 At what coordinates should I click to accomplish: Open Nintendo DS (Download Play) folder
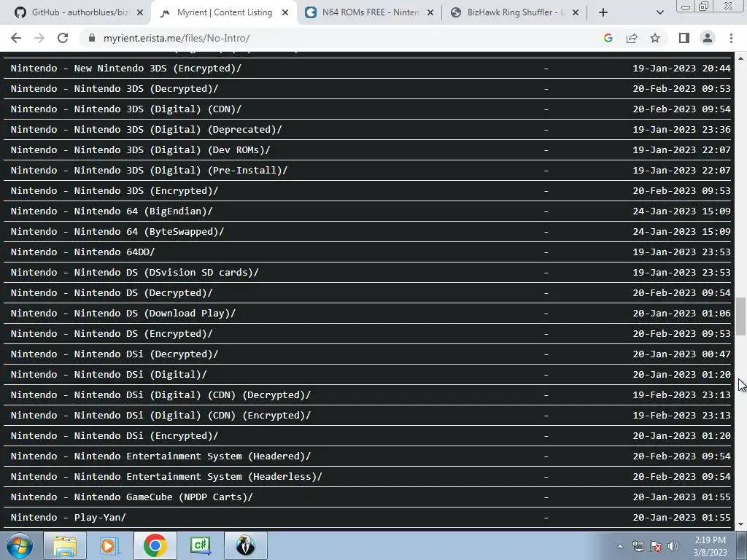[123, 314]
